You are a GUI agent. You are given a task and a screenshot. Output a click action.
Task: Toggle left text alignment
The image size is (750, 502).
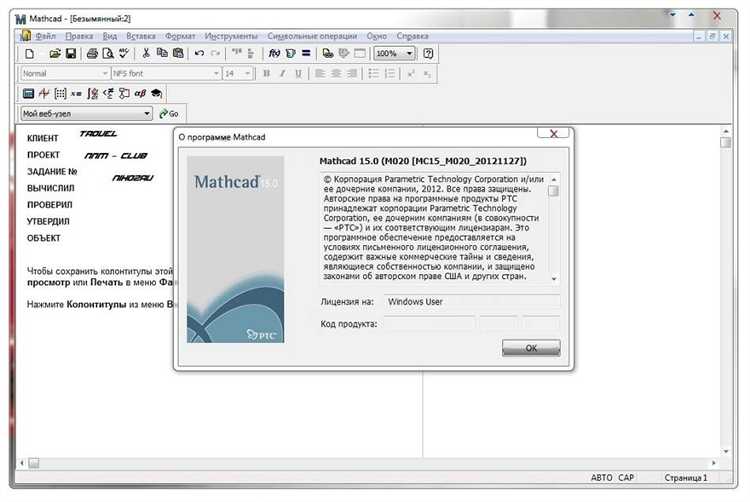tap(320, 73)
